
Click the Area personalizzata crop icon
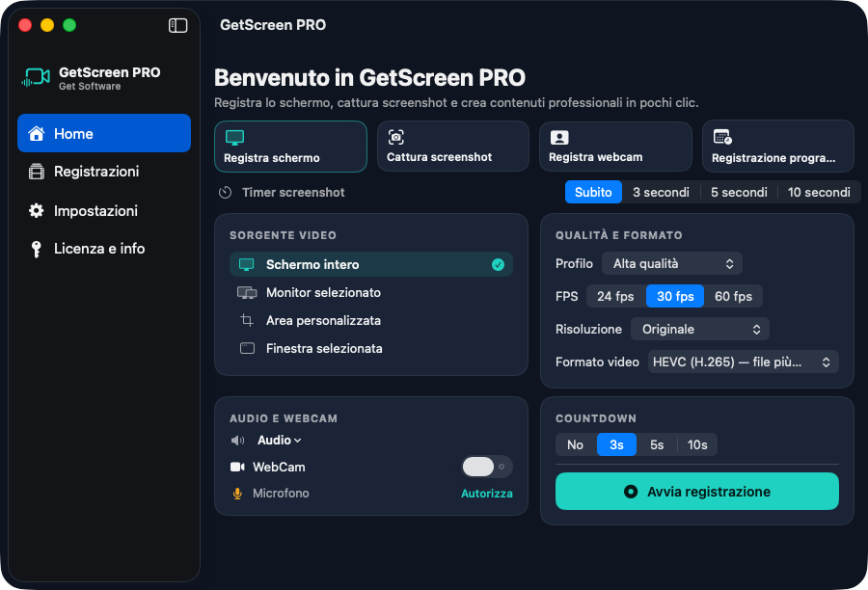247,320
